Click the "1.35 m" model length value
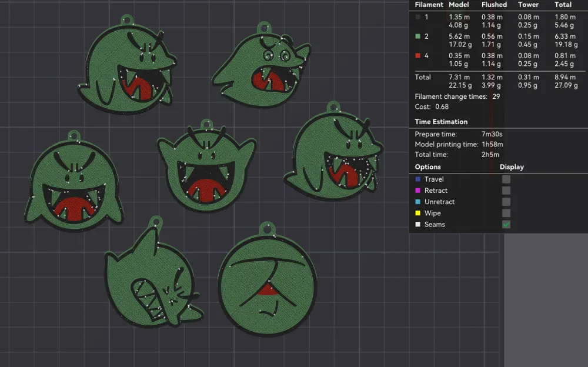 tap(459, 17)
